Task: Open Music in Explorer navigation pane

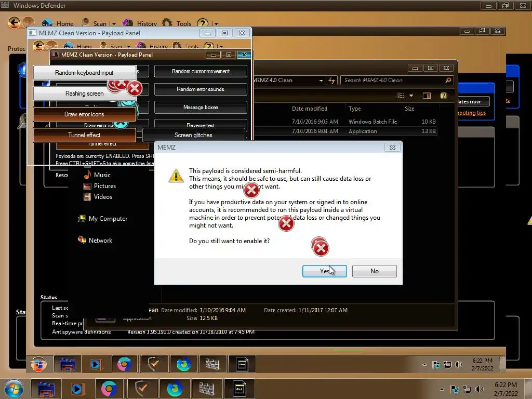Action: tap(97, 175)
